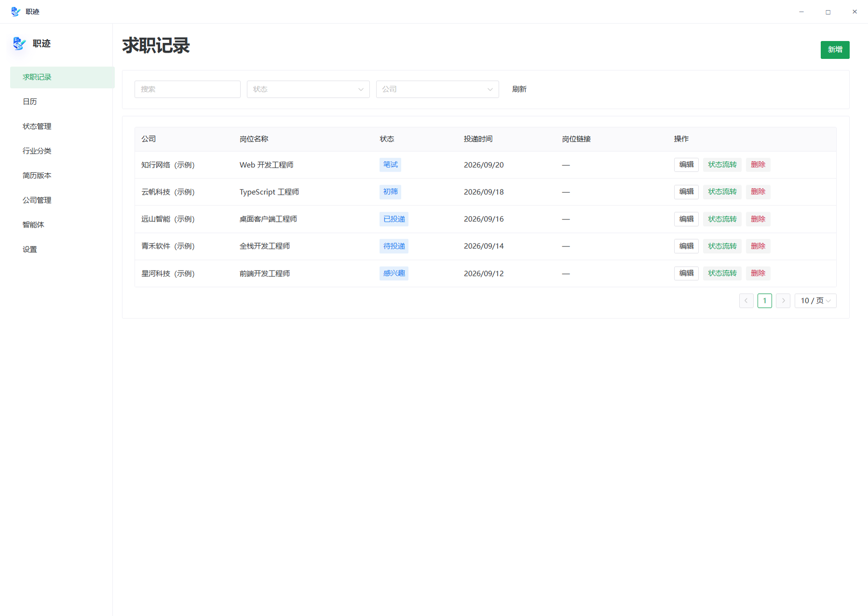This screenshot has height=616, width=868.
Task: Delete the 青禾软件 record
Action: click(758, 246)
